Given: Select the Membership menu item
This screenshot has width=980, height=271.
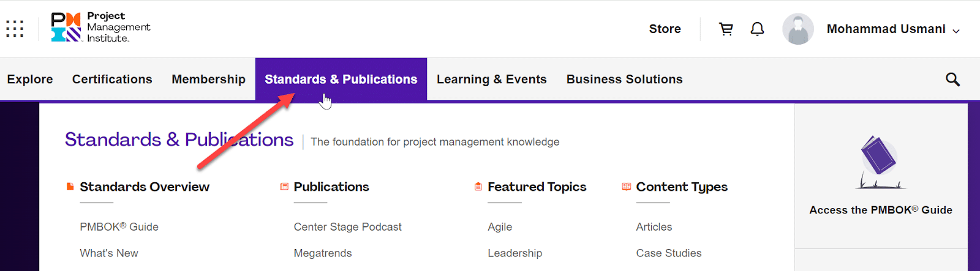Looking at the screenshot, I should point(208,79).
